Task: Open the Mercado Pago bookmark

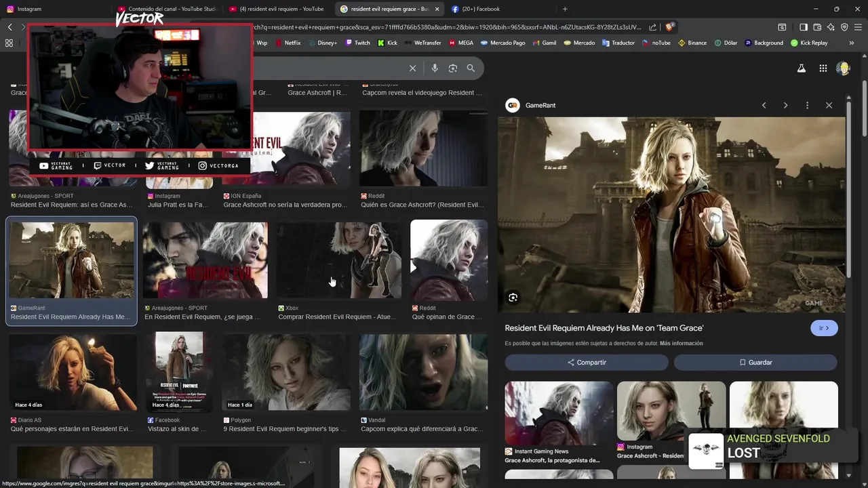Action: tap(502, 43)
